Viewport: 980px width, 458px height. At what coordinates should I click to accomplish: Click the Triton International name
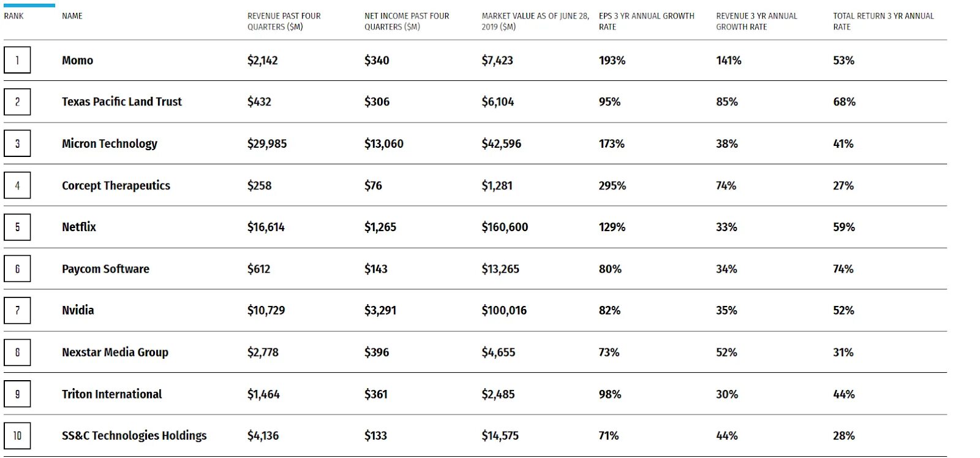111,394
